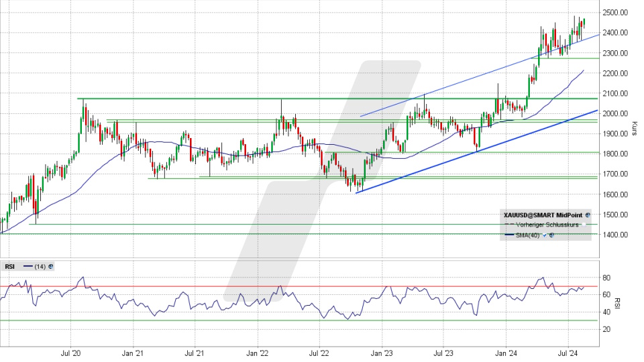The height and width of the screenshot is (362, 644).
Task: Click the Jan '22 date label
Action: 258,353
